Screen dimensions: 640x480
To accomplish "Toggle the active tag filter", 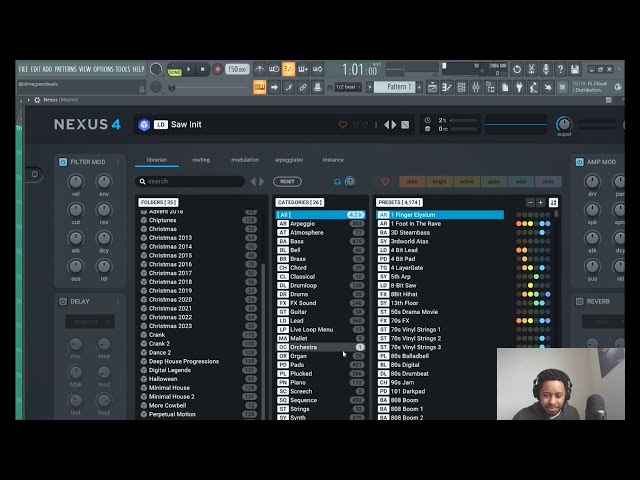I will coord(467,181).
